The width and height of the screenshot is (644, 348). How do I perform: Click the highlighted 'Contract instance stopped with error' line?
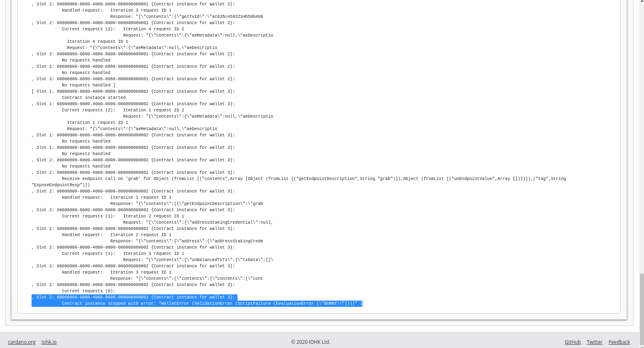pos(212,304)
